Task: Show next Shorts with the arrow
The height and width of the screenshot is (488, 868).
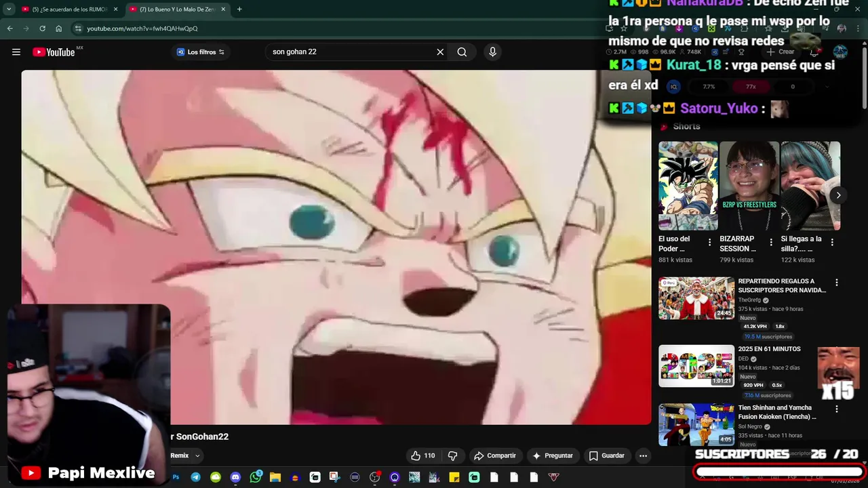Action: coord(838,195)
